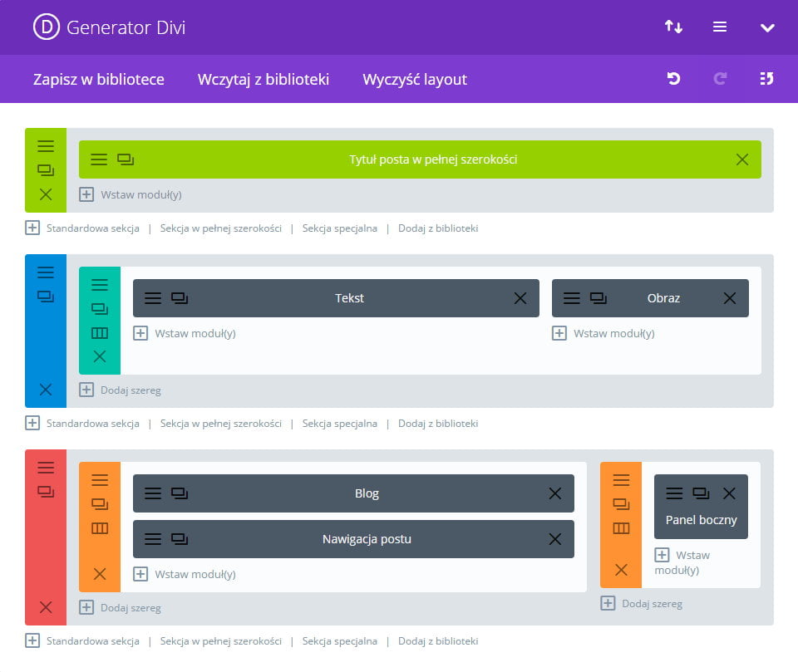Image resolution: width=798 pixels, height=672 pixels.
Task: Click the portability up-down arrows icon
Action: click(x=673, y=27)
